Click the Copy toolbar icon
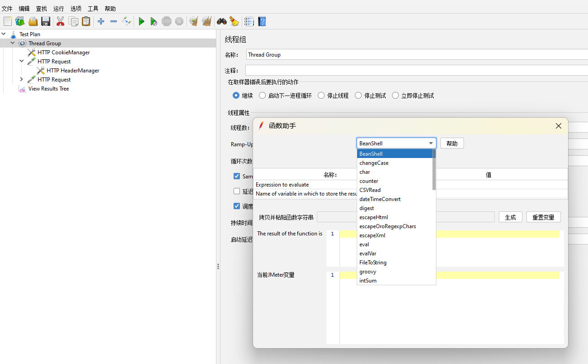588x364 pixels. 73,21
